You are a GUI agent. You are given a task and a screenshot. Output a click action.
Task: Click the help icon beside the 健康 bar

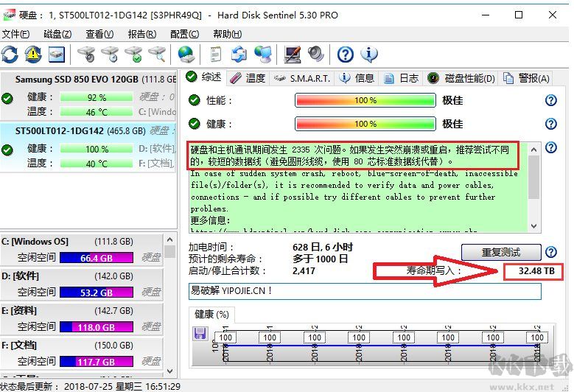[x=551, y=124]
